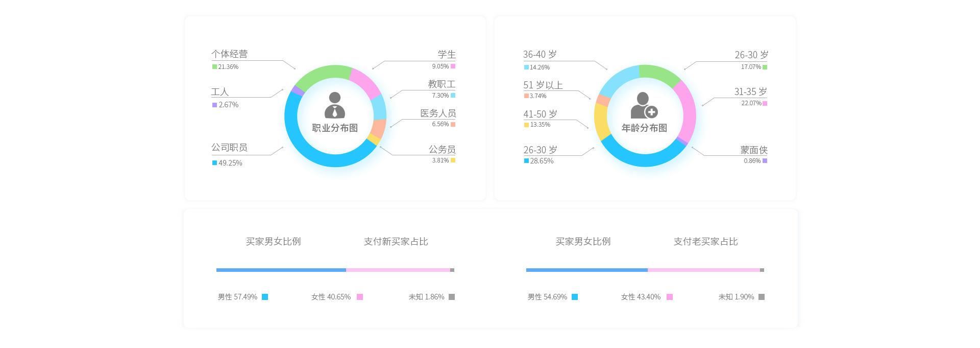Click the large blue segment of 职业分布图 donut
980x348 pixels.
click(316, 156)
